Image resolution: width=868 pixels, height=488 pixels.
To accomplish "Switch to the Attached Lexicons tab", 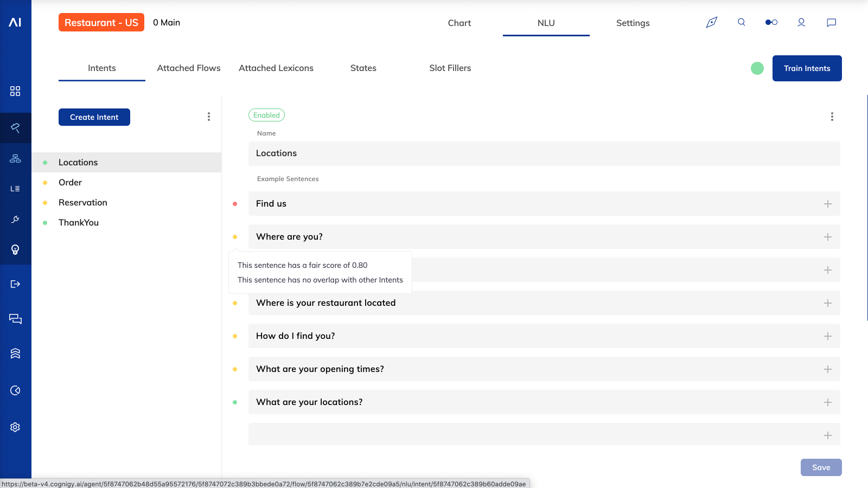I will pos(276,68).
